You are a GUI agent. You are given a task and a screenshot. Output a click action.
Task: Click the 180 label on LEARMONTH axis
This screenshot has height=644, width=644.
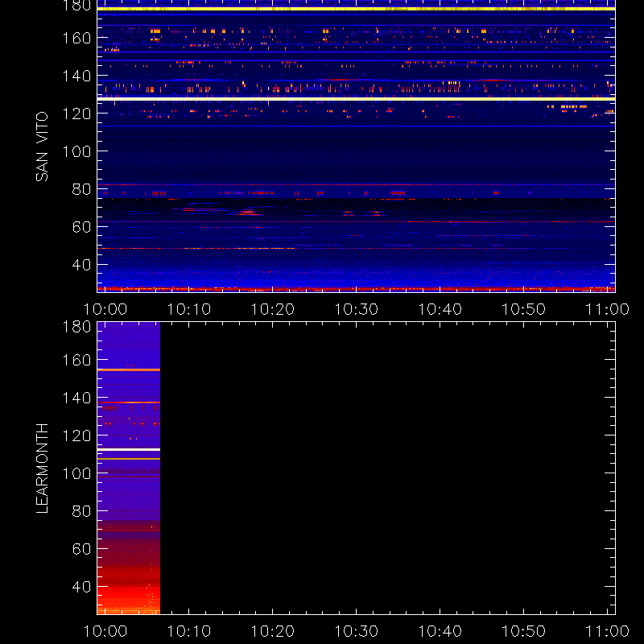tap(76, 327)
